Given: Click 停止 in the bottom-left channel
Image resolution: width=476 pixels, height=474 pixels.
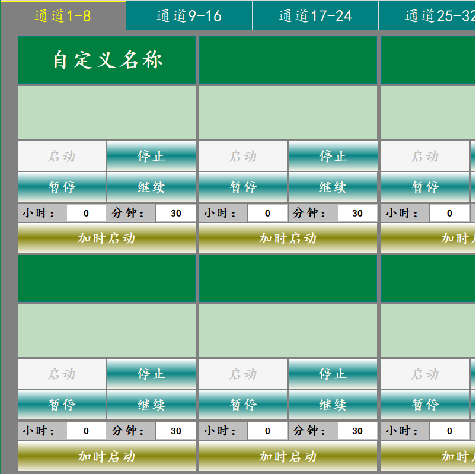Looking at the screenshot, I should (x=151, y=374).
